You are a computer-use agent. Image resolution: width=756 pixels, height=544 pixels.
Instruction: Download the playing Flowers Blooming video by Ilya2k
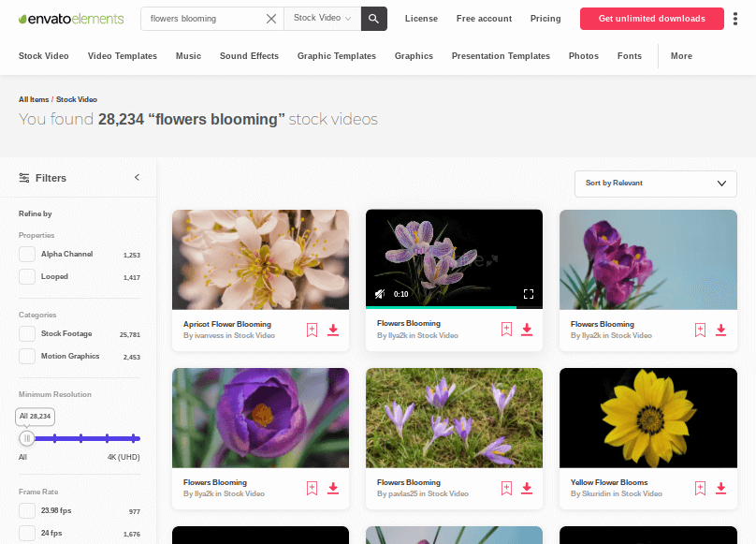(527, 330)
